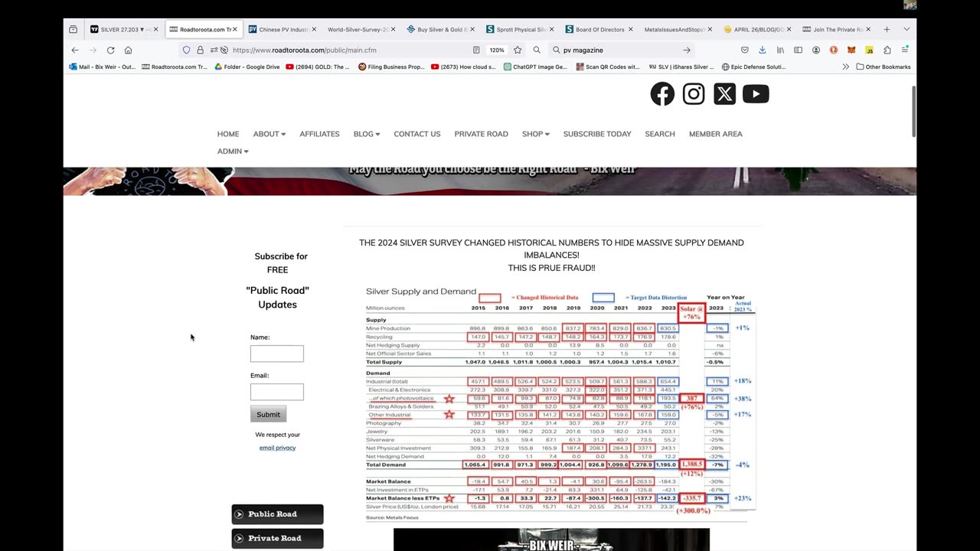The width and height of the screenshot is (980, 551).
Task: Open the CONTACT US nav link
Action: click(417, 134)
